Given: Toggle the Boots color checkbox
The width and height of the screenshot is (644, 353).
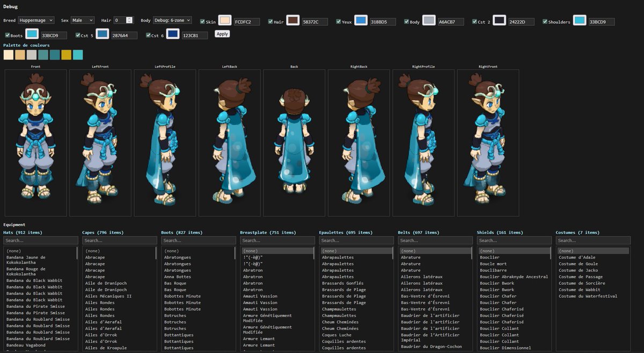Looking at the screenshot, I should click(x=7, y=35).
